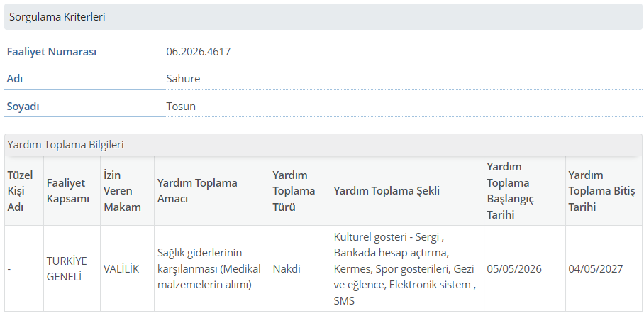This screenshot has width=644, height=316.
Task: Click the Yardım Toplama Bitiş Tarihi header
Action: point(604,191)
